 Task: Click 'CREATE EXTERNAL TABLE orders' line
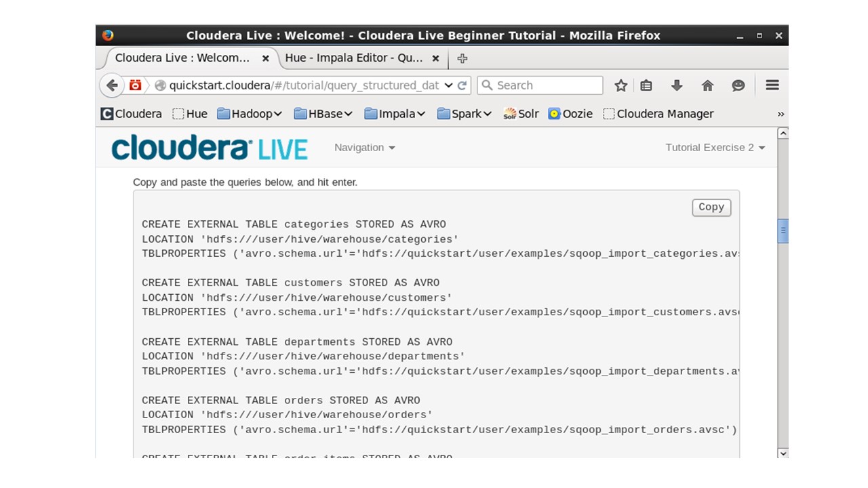(281, 400)
